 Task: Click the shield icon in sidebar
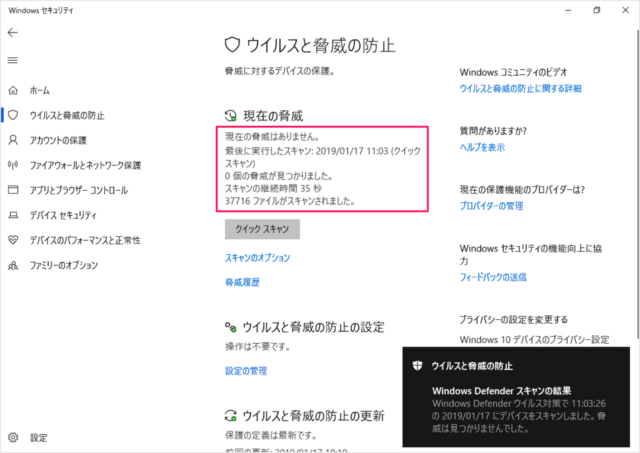click(13, 115)
